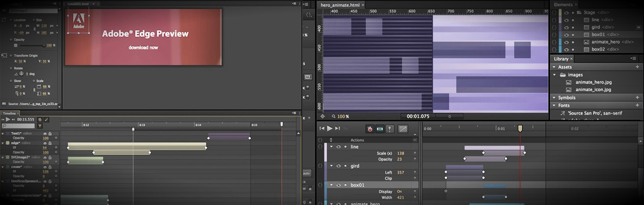644x205 pixels.
Task: Collapse Text1 layer in left Timeline
Action: point(2,133)
